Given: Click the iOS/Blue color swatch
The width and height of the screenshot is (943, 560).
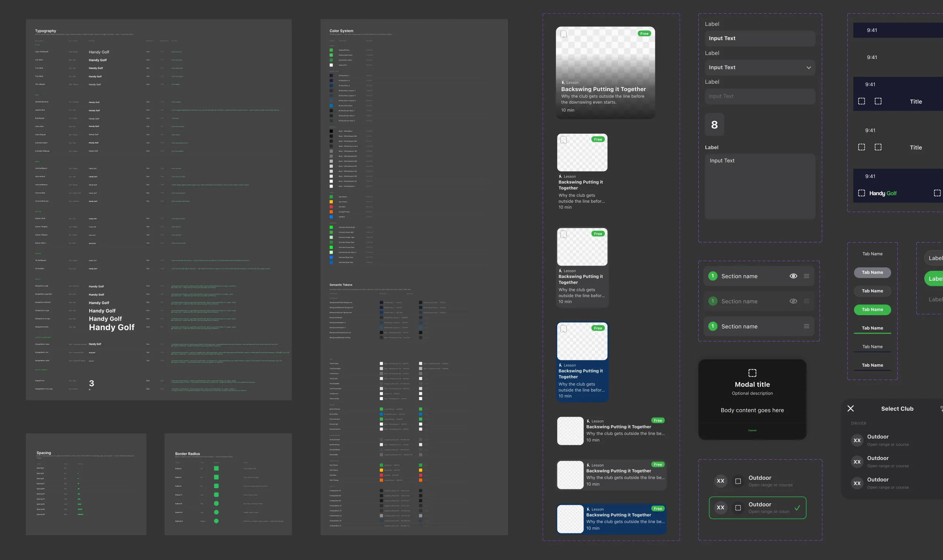Looking at the screenshot, I should (x=331, y=217).
